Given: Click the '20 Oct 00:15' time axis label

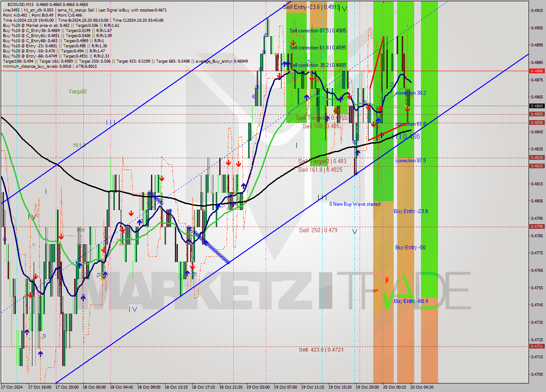Looking at the screenshot, I should [x=395, y=387].
